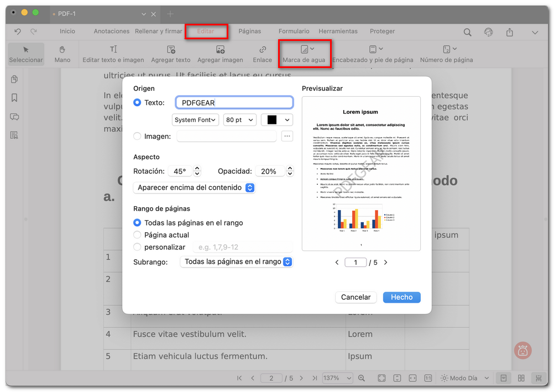Click the image path input field
Screen dimensions: 554x392
point(227,136)
